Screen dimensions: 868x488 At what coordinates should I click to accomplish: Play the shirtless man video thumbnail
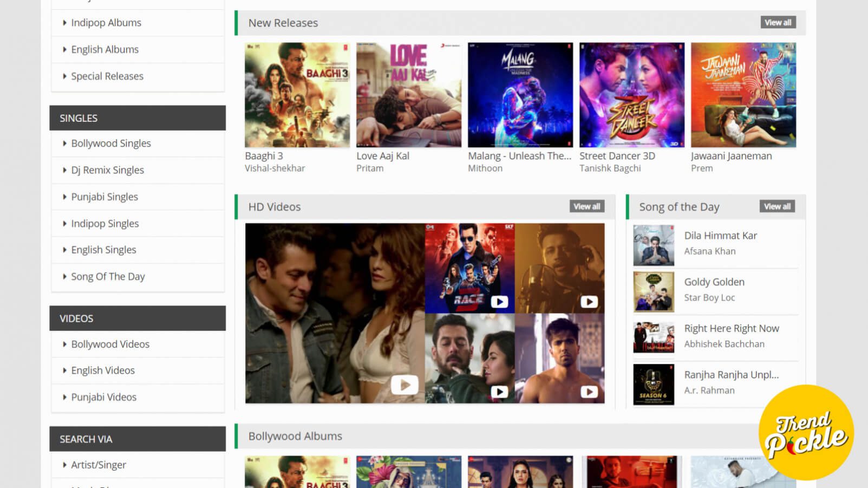coord(559,359)
